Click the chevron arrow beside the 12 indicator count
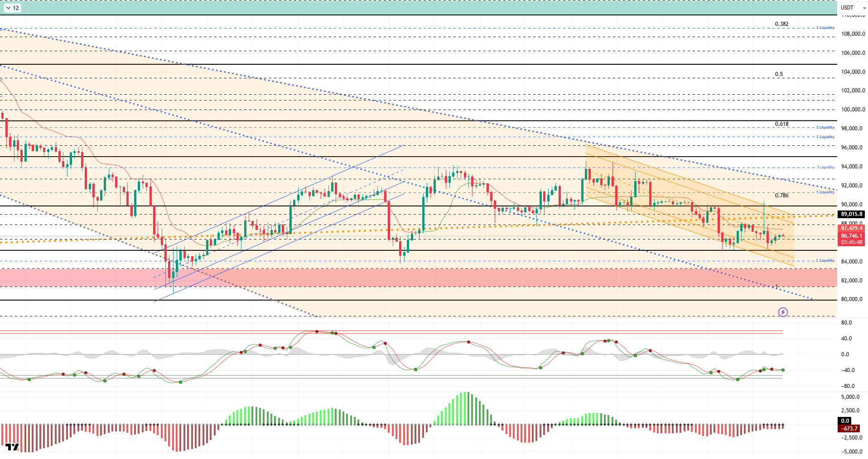The width and height of the screenshot is (868, 459). (8, 8)
